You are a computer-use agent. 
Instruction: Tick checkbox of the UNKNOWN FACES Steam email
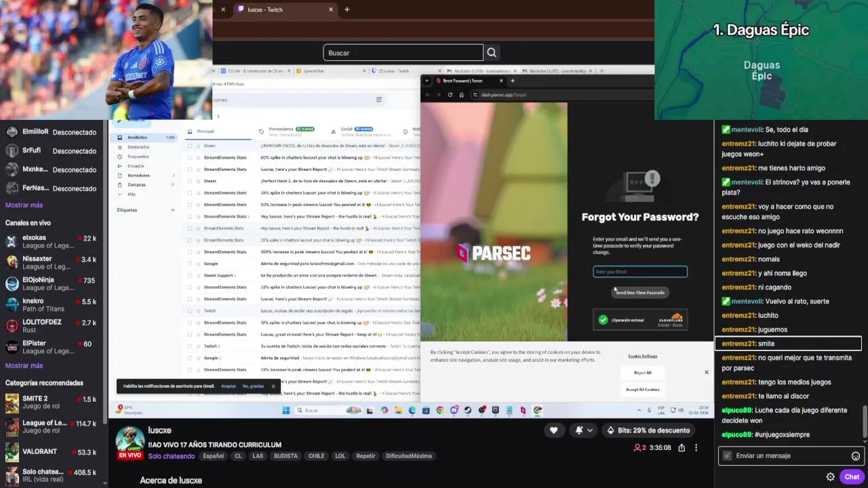point(190,146)
